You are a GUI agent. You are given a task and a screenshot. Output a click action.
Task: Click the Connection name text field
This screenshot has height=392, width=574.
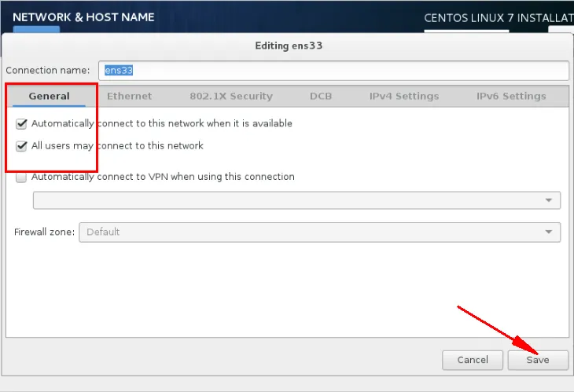(x=333, y=71)
